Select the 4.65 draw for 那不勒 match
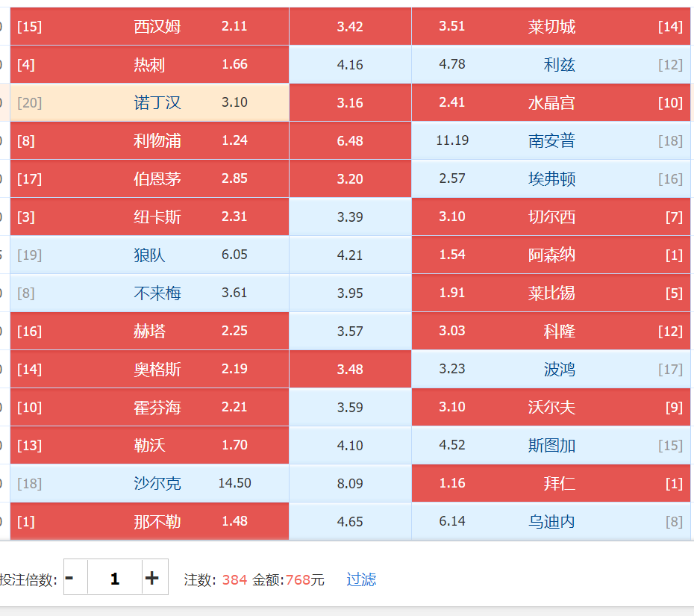The height and width of the screenshot is (616, 694). tap(350, 521)
